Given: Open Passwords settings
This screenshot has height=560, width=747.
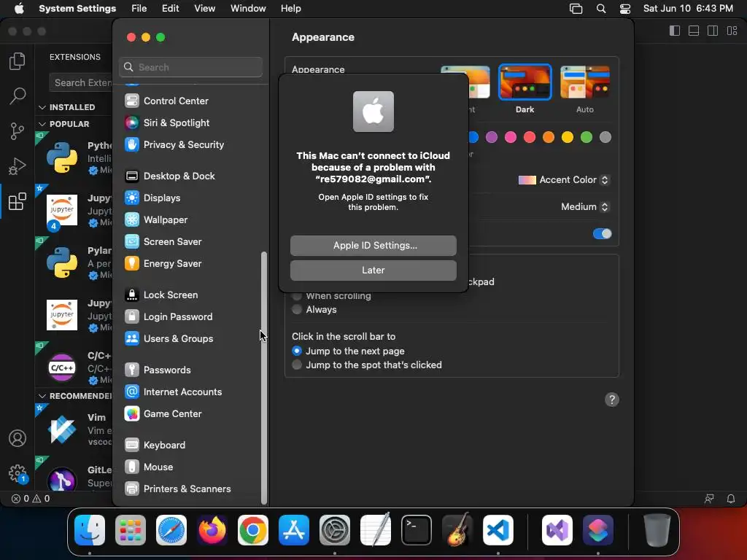Looking at the screenshot, I should (x=158, y=370).
